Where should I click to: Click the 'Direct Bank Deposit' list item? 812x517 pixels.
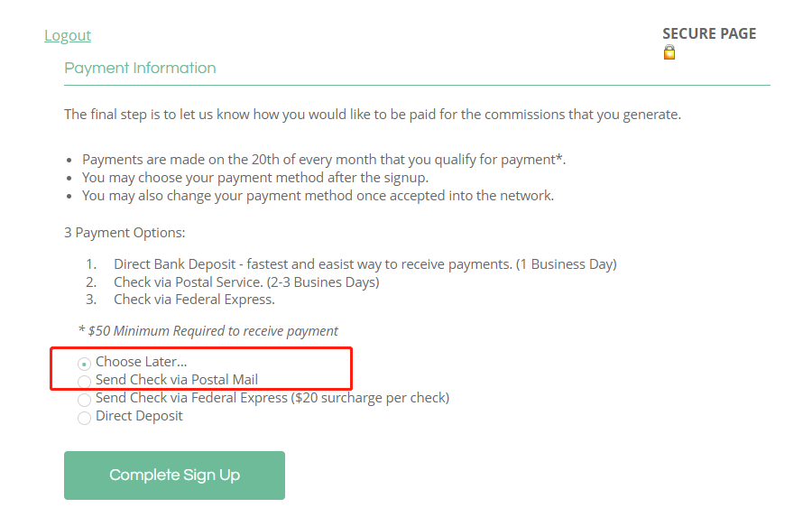click(365, 264)
